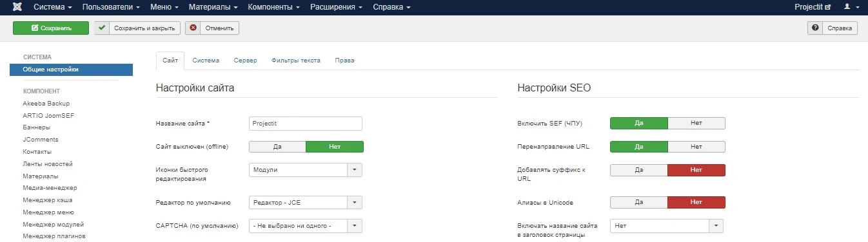Click the green checkmark on Сохранить и закрыть
Image resolution: width=868 pixels, height=242 pixels.
(103, 28)
